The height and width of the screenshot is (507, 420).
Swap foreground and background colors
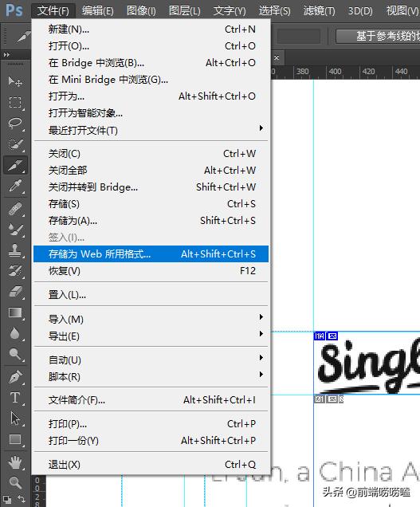(22, 498)
